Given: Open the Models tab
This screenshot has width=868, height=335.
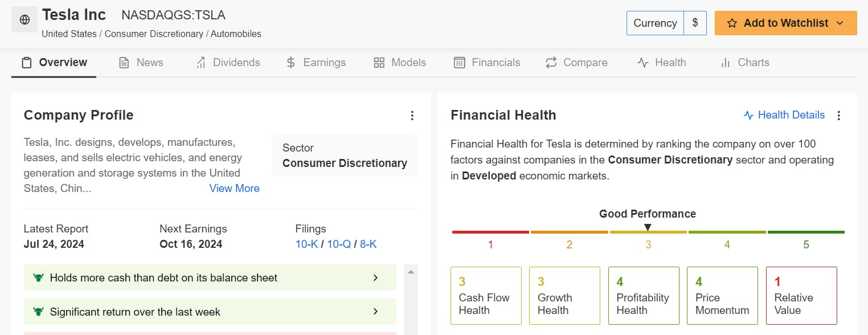Looking at the screenshot, I should 400,63.
